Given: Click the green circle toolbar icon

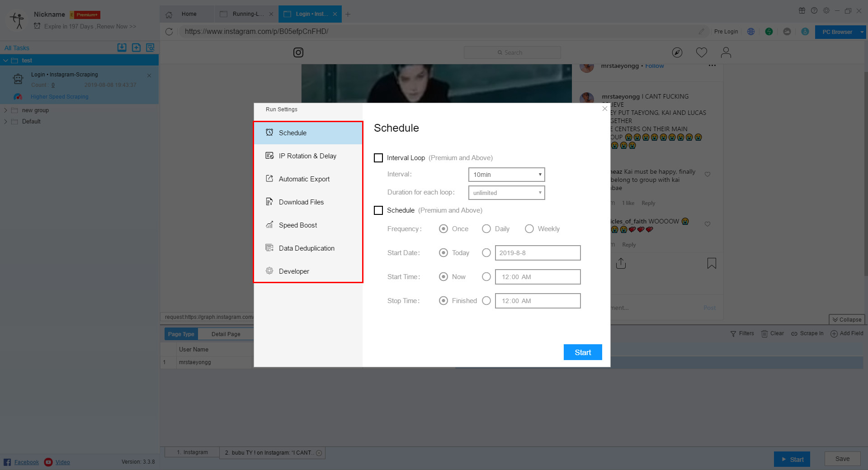Looking at the screenshot, I should tap(769, 32).
